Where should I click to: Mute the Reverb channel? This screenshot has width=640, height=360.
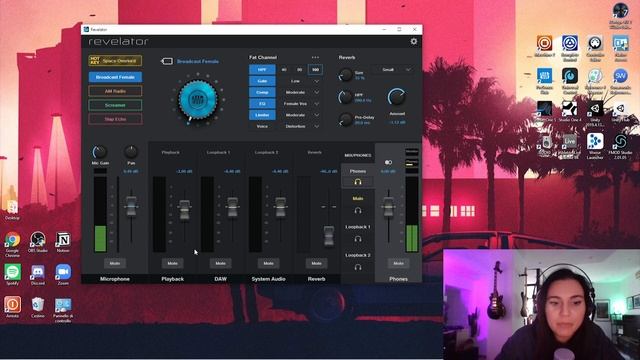(316, 263)
